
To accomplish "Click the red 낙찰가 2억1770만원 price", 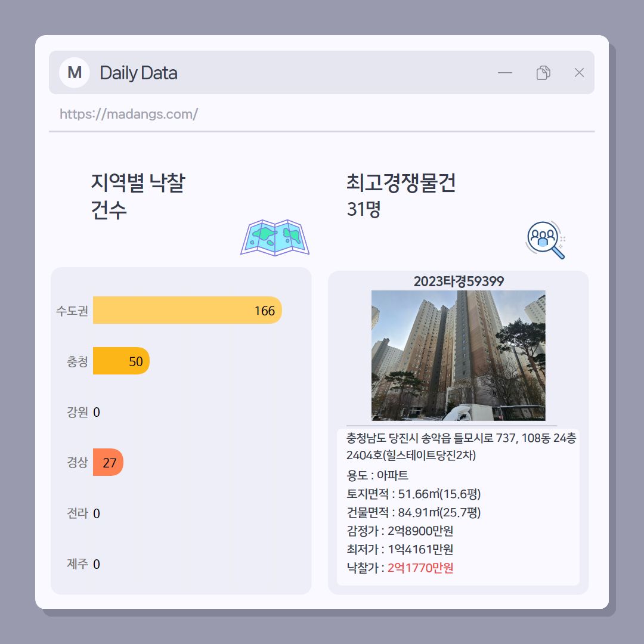I will (420, 568).
